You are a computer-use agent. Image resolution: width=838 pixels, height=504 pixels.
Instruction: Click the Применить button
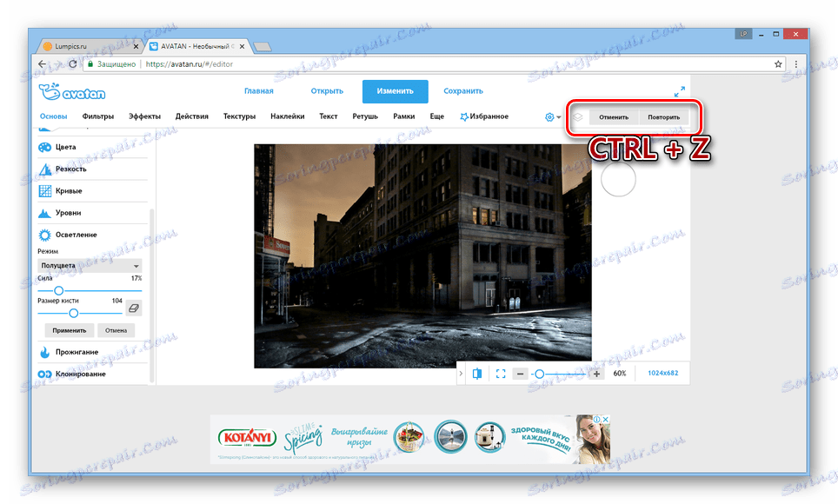click(x=70, y=330)
